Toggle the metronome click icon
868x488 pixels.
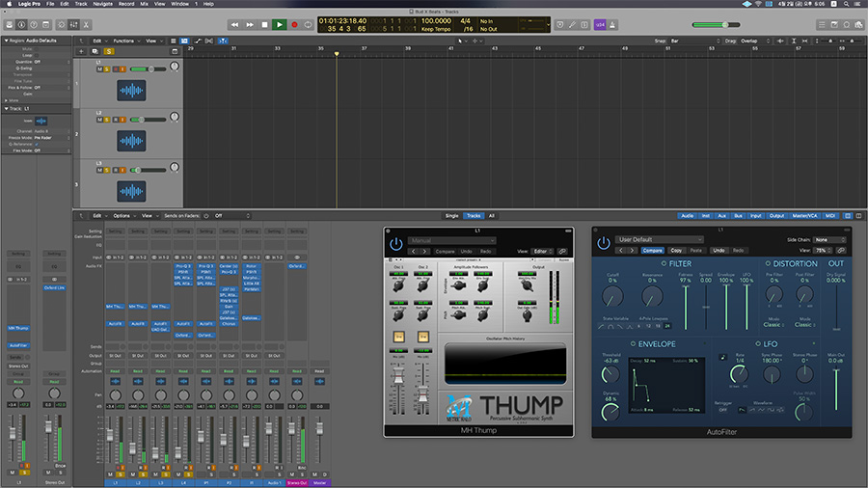[x=612, y=25]
